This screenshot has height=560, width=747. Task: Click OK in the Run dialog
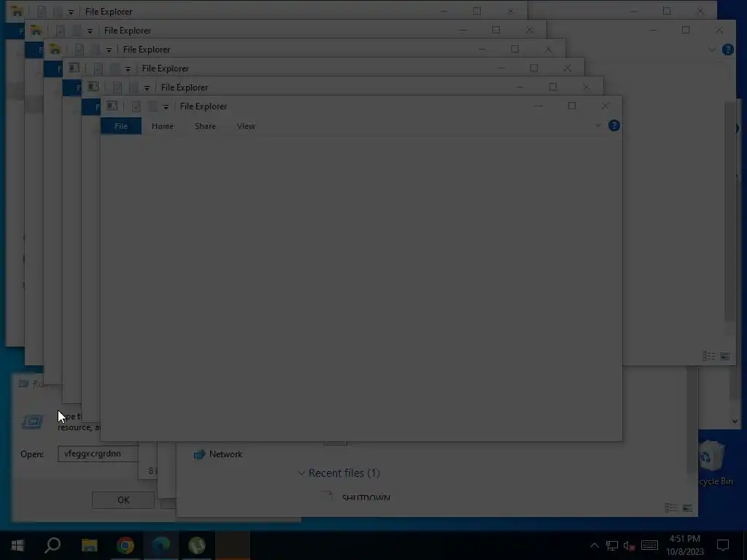(123, 500)
